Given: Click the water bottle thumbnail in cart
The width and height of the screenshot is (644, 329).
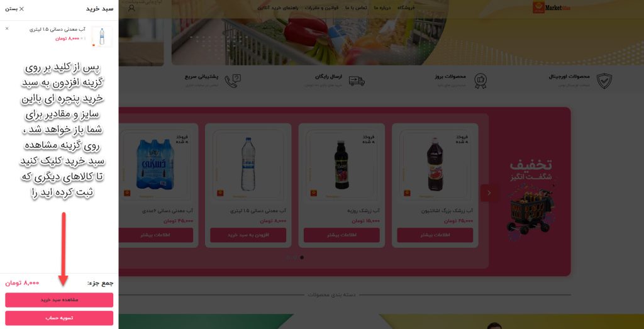Looking at the screenshot, I should click(102, 36).
